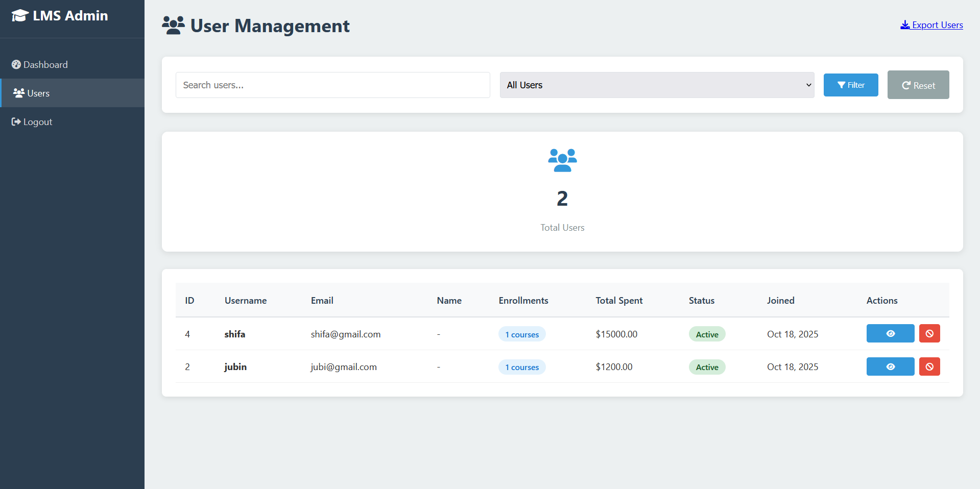Image resolution: width=980 pixels, height=489 pixels.
Task: Click the User Management header people icon
Action: (x=173, y=25)
